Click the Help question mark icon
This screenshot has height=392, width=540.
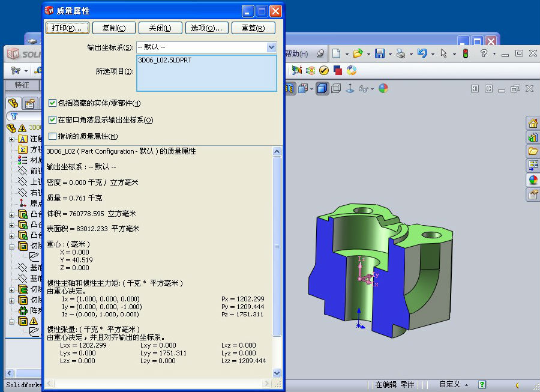tap(484, 53)
